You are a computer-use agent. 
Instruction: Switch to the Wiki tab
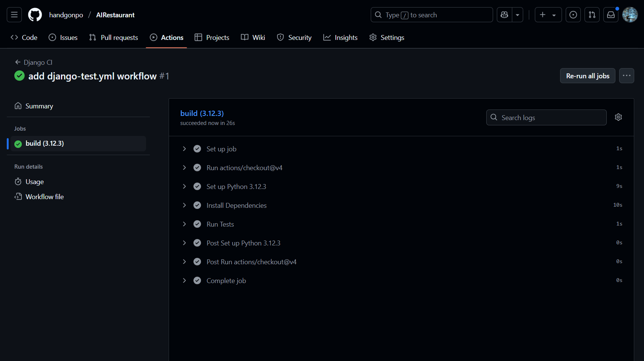(x=253, y=37)
